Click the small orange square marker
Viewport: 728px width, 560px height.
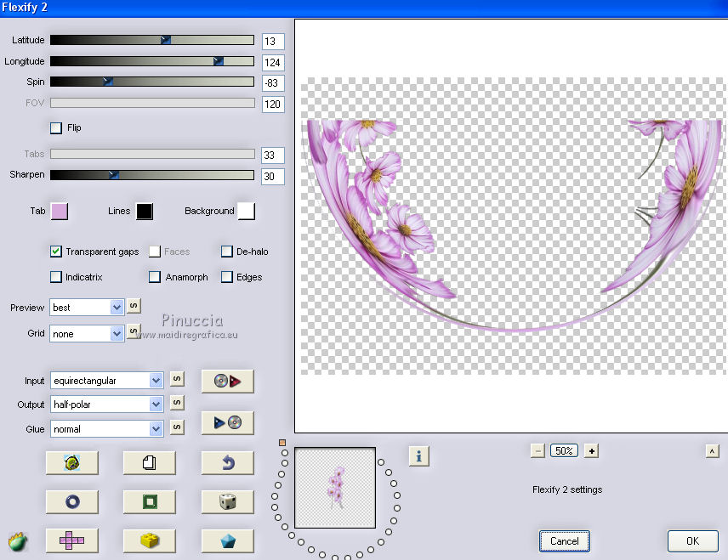tap(282, 443)
